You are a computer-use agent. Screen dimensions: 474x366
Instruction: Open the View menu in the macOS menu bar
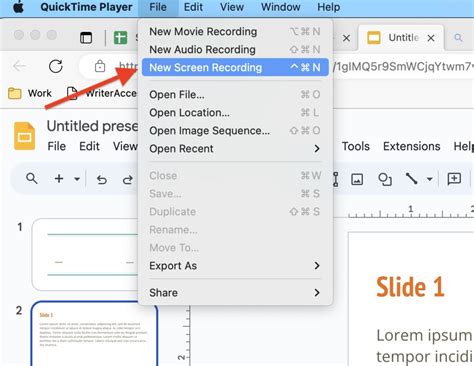pyautogui.click(x=232, y=7)
